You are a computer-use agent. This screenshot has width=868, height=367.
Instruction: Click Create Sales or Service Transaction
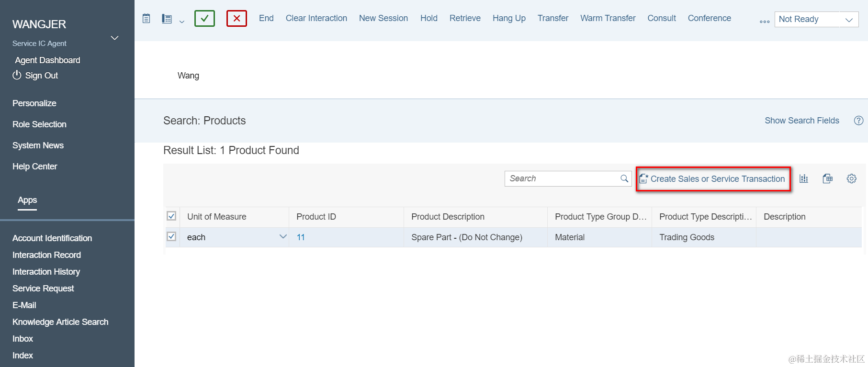pyautogui.click(x=712, y=179)
